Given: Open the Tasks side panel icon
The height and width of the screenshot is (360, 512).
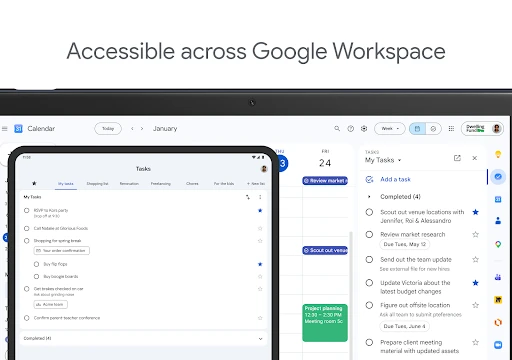Looking at the screenshot, I should pyautogui.click(x=498, y=176).
